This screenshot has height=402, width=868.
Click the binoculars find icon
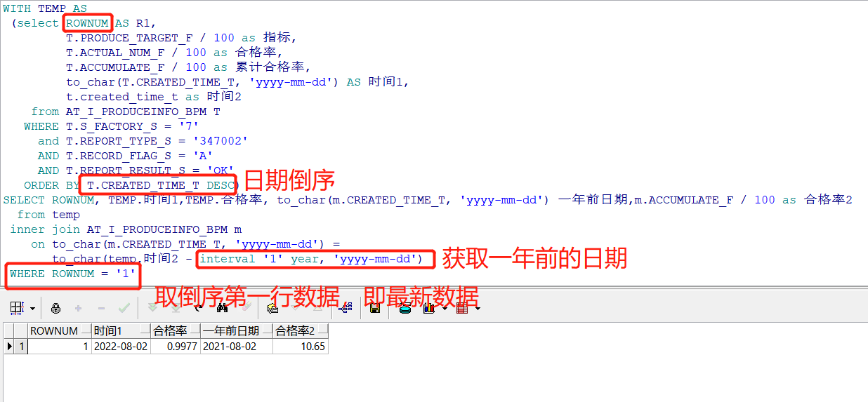[223, 307]
